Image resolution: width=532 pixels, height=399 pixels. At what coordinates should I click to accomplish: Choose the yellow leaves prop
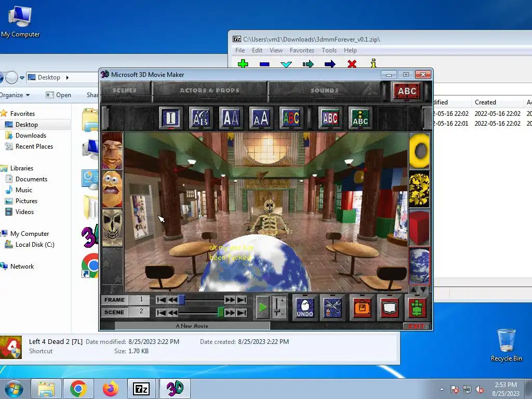point(419,189)
